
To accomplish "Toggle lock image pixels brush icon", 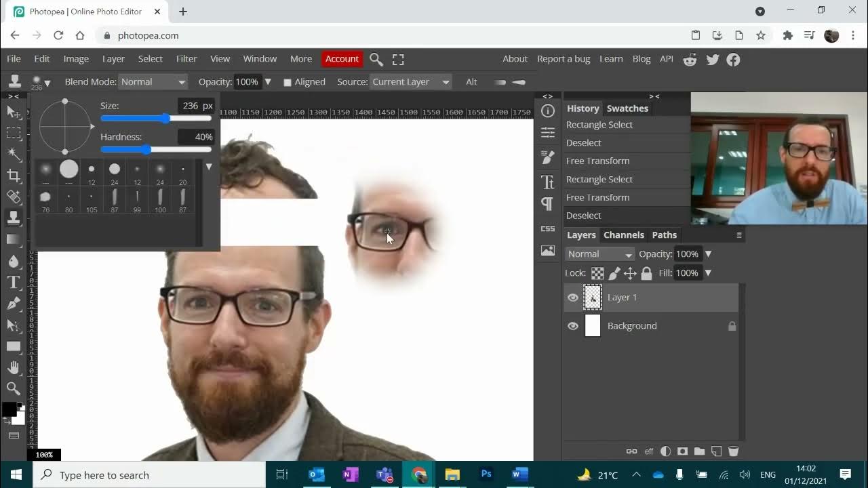I will [x=614, y=273].
